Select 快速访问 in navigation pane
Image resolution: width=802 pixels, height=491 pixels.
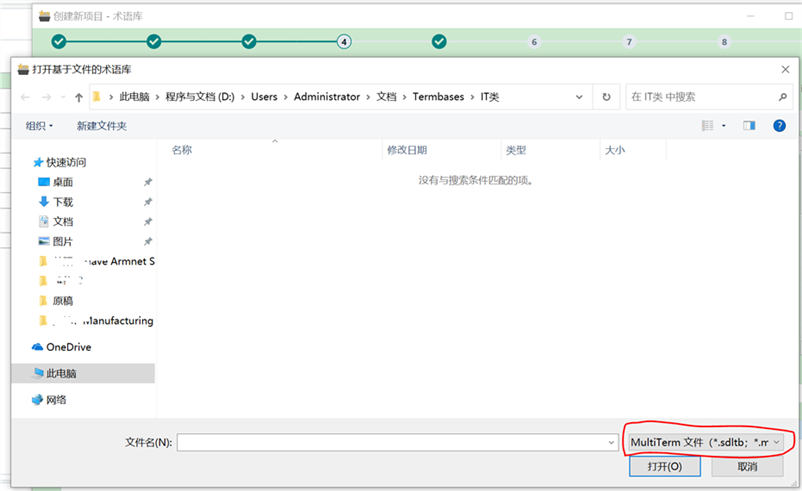[59, 162]
